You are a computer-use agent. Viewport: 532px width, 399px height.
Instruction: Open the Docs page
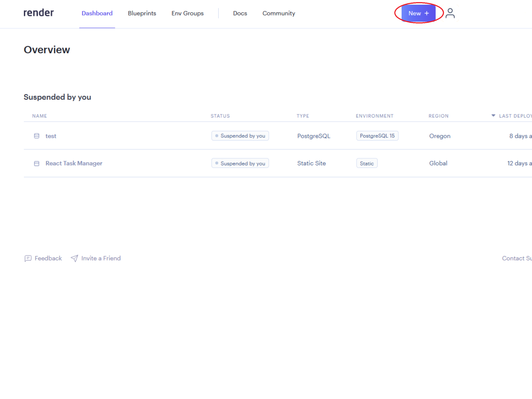click(x=240, y=13)
